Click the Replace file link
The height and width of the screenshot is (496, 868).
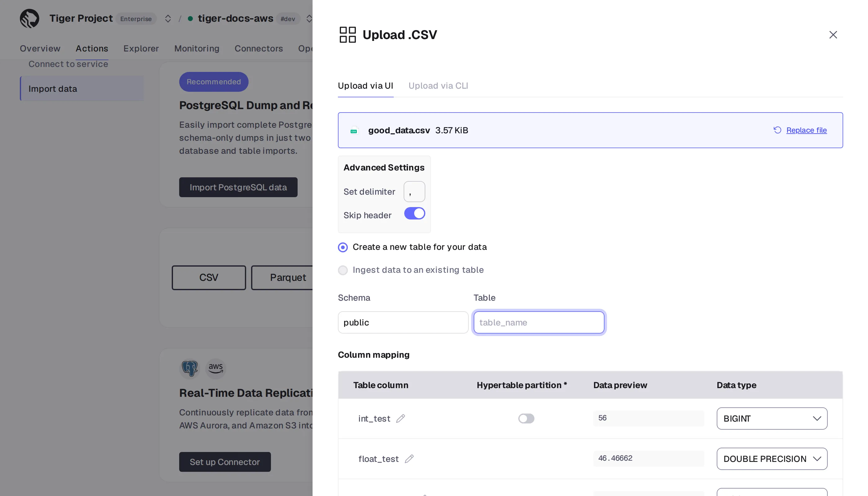806,130
